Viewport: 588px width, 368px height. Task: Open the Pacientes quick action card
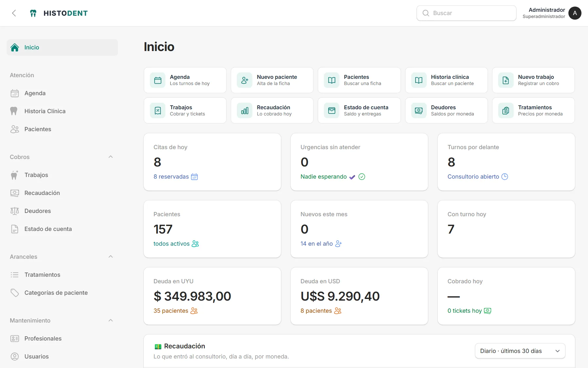359,80
